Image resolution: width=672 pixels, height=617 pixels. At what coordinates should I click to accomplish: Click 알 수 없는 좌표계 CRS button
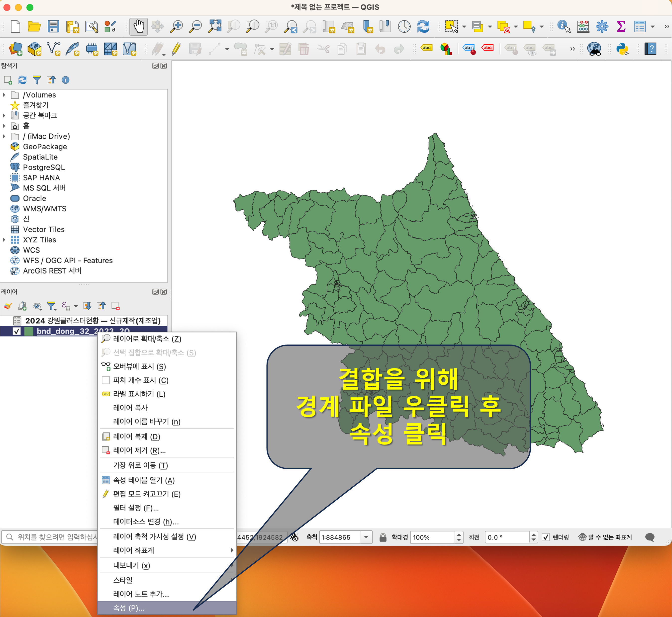(x=605, y=537)
